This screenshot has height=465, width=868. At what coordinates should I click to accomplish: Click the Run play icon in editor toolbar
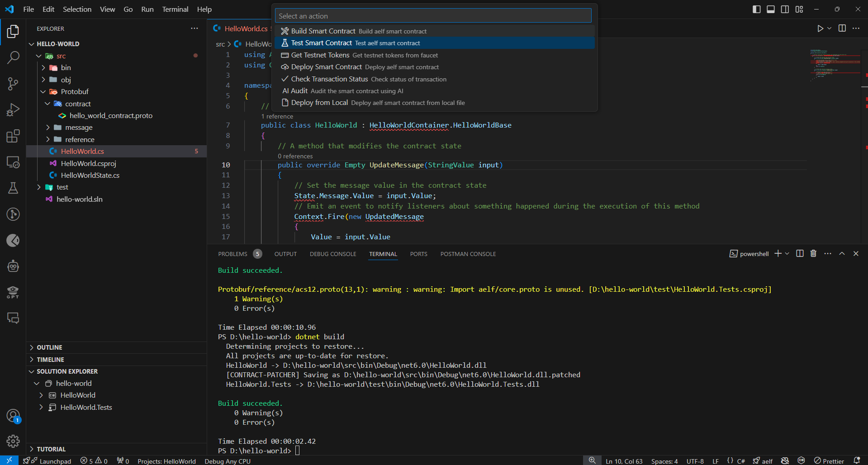820,28
